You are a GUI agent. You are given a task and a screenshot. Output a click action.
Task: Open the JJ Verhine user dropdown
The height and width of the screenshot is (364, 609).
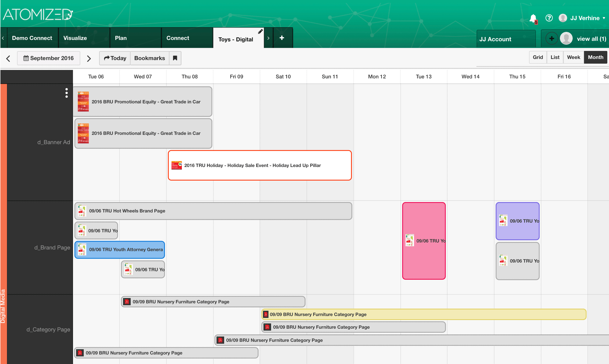click(587, 18)
